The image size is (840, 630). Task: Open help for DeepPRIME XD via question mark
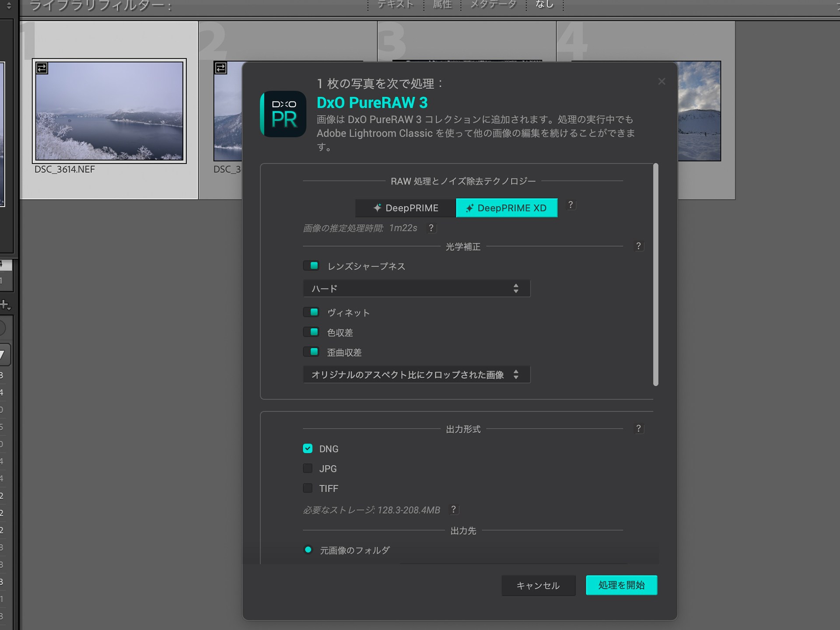(x=571, y=205)
